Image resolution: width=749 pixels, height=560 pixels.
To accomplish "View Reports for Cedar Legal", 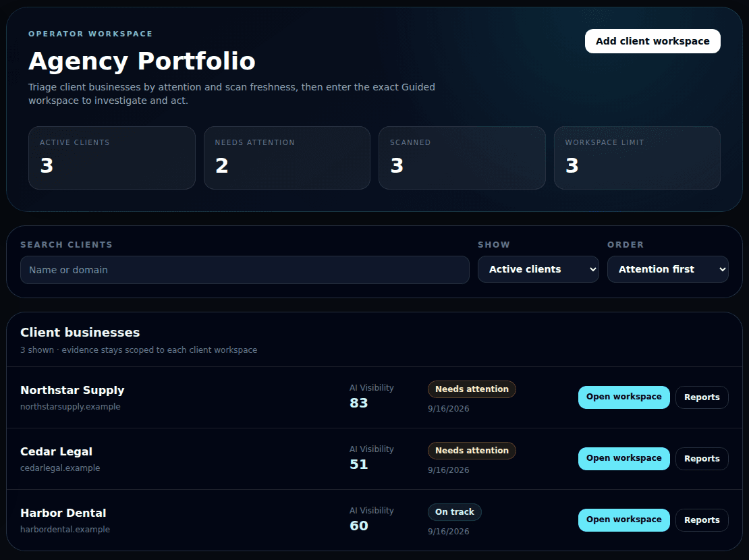I will [702, 459].
